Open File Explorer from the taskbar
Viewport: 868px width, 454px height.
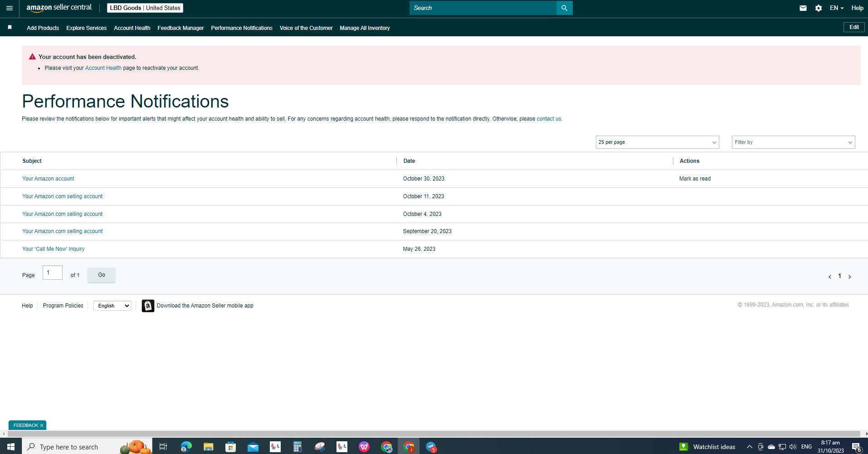click(x=208, y=447)
